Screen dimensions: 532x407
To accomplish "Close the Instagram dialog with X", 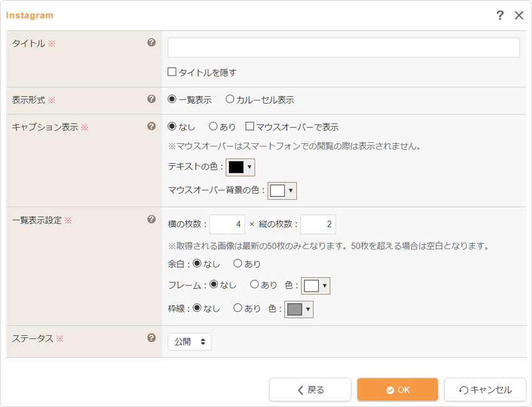I will click(x=519, y=16).
